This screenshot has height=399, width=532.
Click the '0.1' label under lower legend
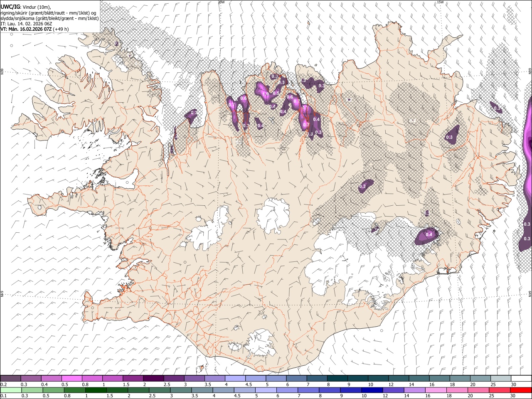pyautogui.click(x=4, y=396)
